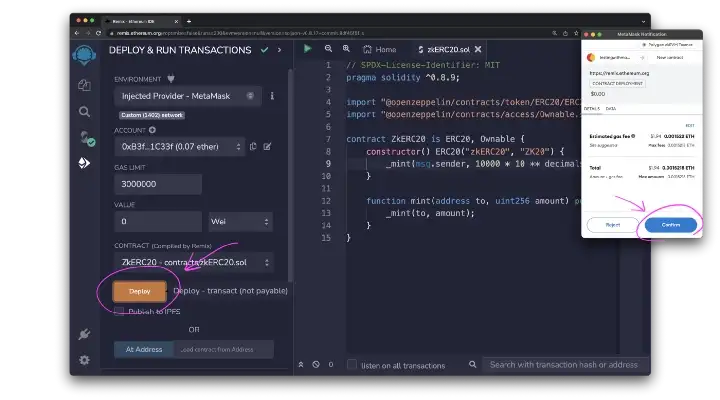Open the File Explorer sidebar icon
720x400 pixels.
click(x=85, y=85)
